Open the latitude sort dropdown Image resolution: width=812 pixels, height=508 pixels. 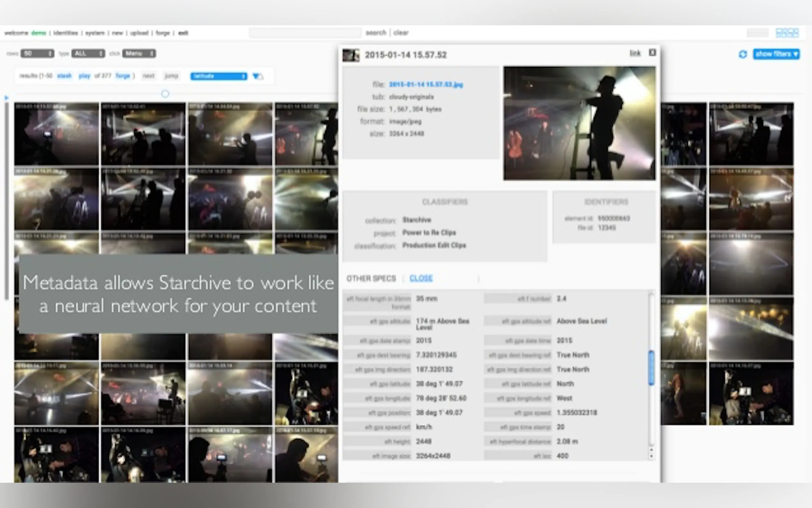[x=219, y=76]
